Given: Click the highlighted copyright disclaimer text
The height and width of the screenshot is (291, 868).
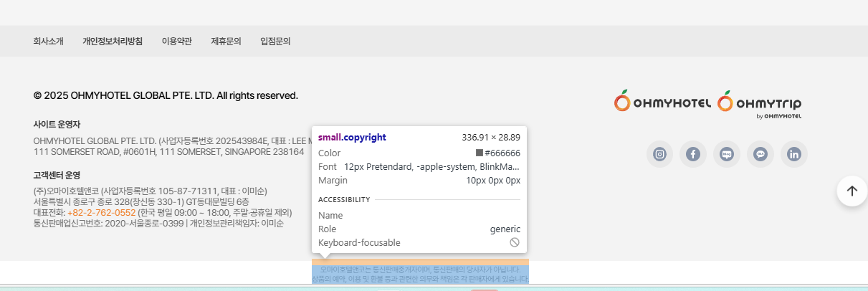Looking at the screenshot, I should click(420, 274).
